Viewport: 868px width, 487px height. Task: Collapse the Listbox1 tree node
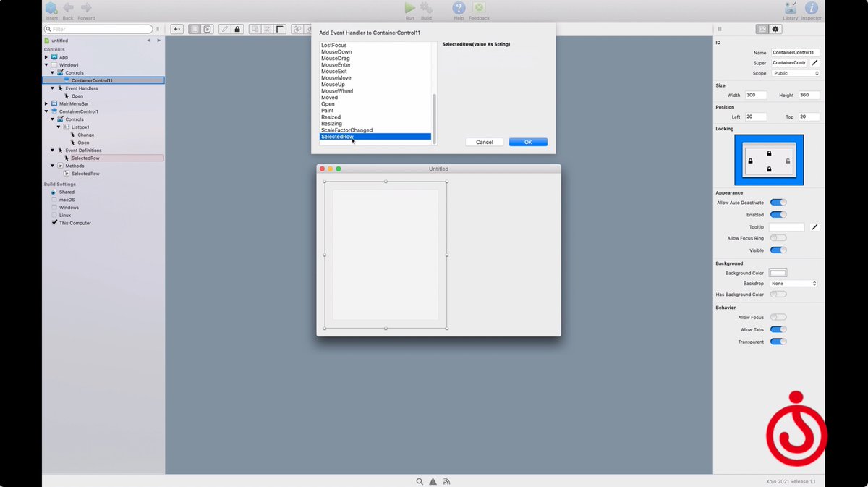coord(59,127)
